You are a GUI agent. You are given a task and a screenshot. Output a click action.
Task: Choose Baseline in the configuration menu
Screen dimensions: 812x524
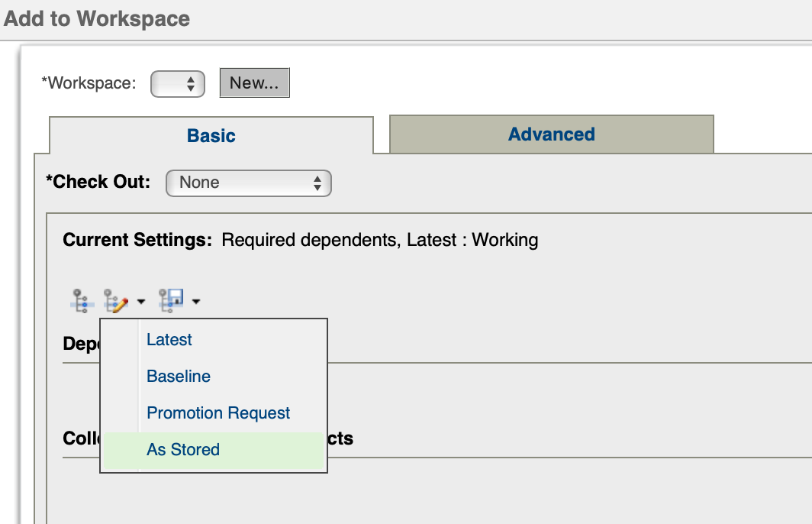(179, 377)
